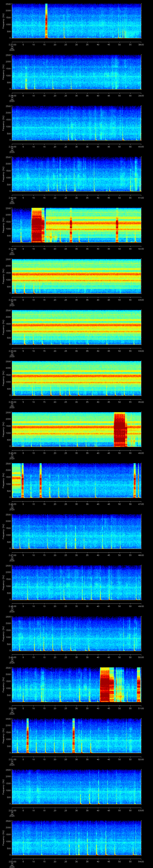Open the 2:52:00 spectrogram panel
The image size is (153, 868).
pyautogui.click(x=76, y=786)
